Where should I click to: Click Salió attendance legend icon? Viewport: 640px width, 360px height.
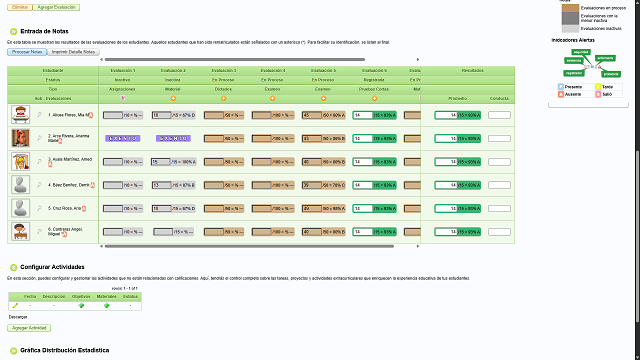click(598, 94)
